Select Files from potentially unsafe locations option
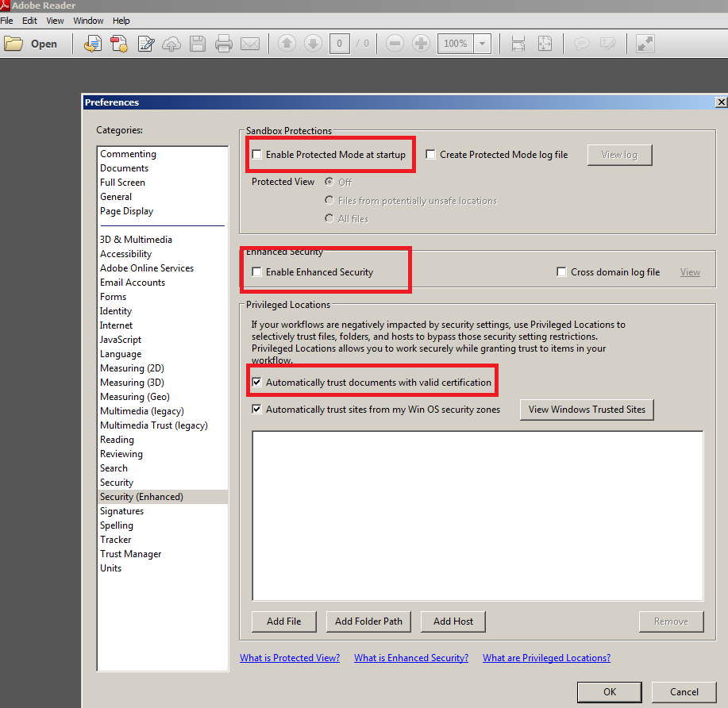The height and width of the screenshot is (708, 728). tap(329, 200)
